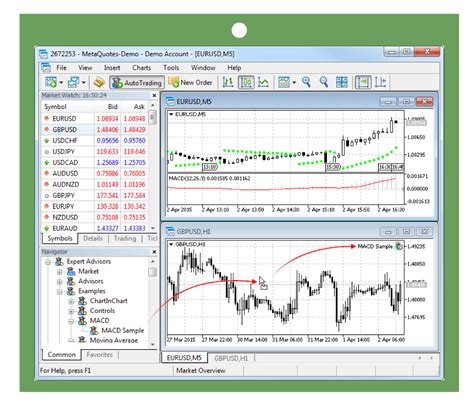
Task: Select the USDCHF symbol in Market Watch
Action: point(65,141)
